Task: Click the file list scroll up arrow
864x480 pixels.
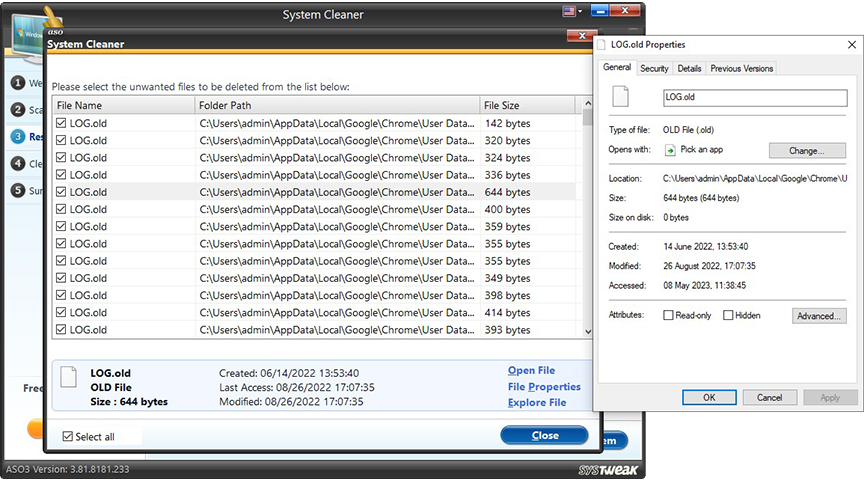Action: pyautogui.click(x=588, y=103)
